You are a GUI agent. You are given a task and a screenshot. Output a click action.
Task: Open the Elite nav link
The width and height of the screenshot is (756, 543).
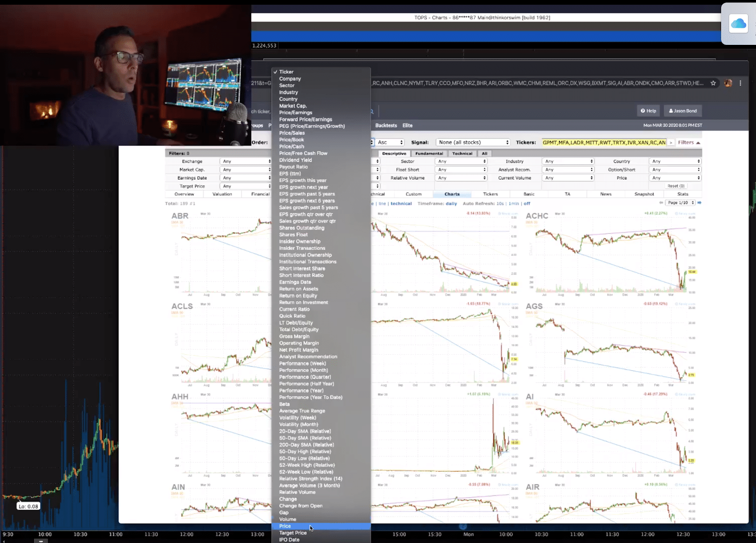pos(407,126)
